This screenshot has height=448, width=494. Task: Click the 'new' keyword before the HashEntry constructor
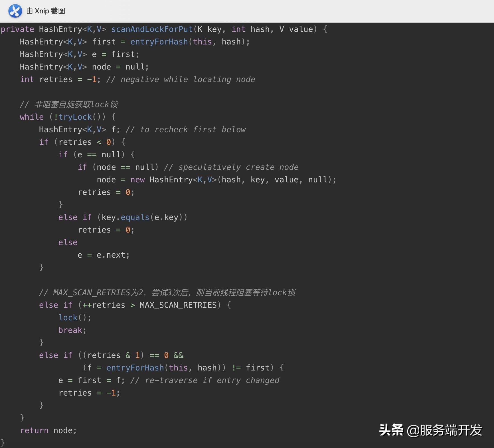tap(137, 180)
